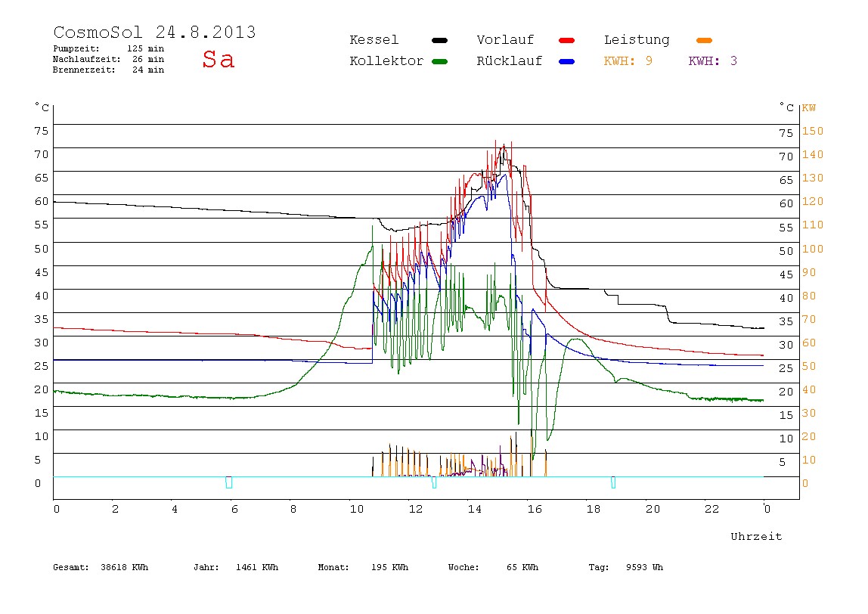Click the cyan pump marker near hour 13
Viewport: 868px width, 614px height.
[x=434, y=482]
